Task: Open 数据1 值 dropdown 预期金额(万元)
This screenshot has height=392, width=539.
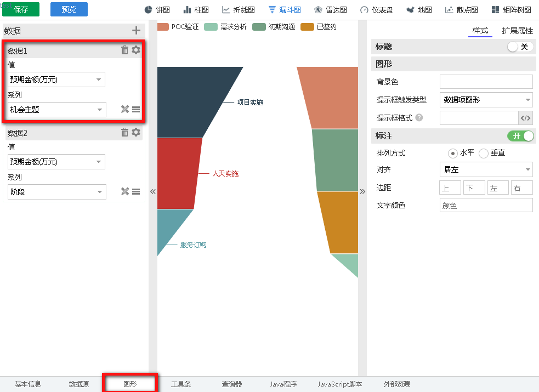Action: pos(56,79)
